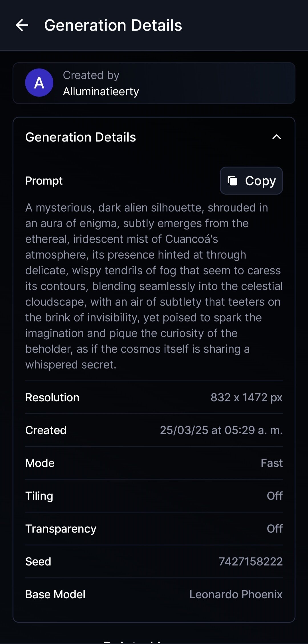Click the Created date 25/03/25 value

221,430
